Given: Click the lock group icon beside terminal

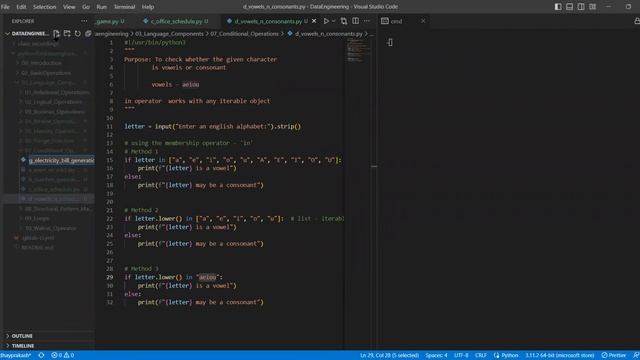Looking at the screenshot, I should (637, 21).
